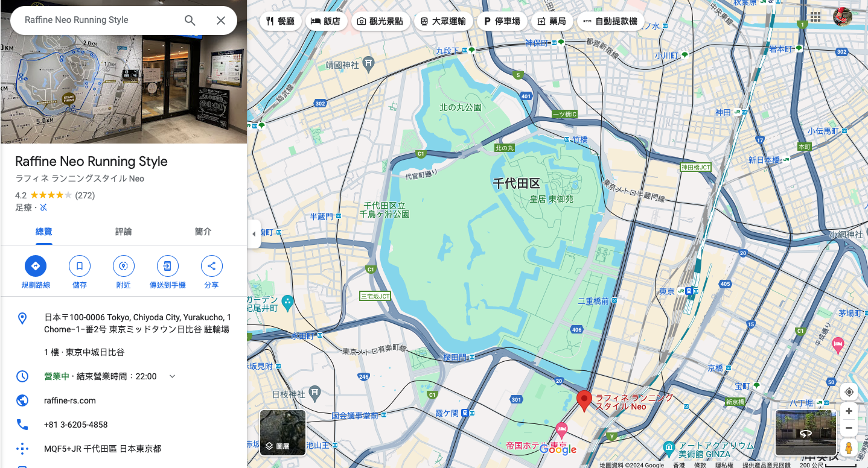The height and width of the screenshot is (468, 868).
Task: Open the 條款 terms link in footer
Action: click(x=700, y=465)
